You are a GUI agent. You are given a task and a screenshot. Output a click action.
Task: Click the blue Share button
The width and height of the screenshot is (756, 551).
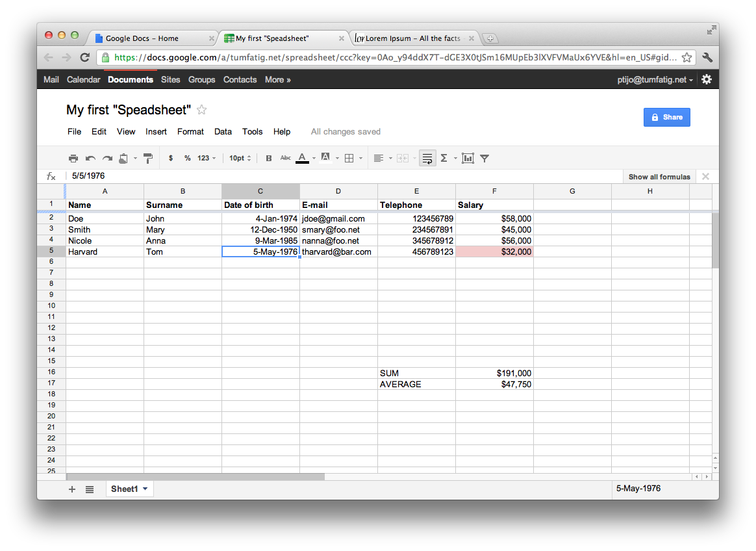click(667, 117)
